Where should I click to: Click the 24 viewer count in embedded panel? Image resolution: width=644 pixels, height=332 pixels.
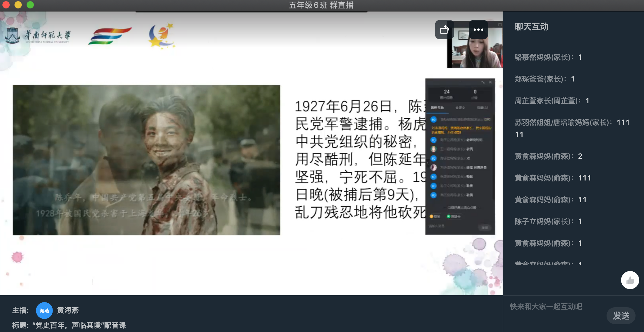click(447, 91)
